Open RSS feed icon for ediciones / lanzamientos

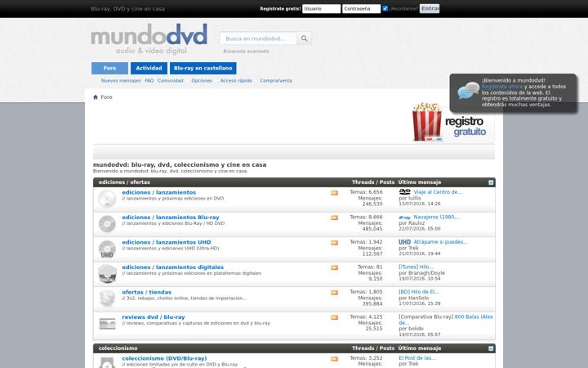(x=334, y=193)
